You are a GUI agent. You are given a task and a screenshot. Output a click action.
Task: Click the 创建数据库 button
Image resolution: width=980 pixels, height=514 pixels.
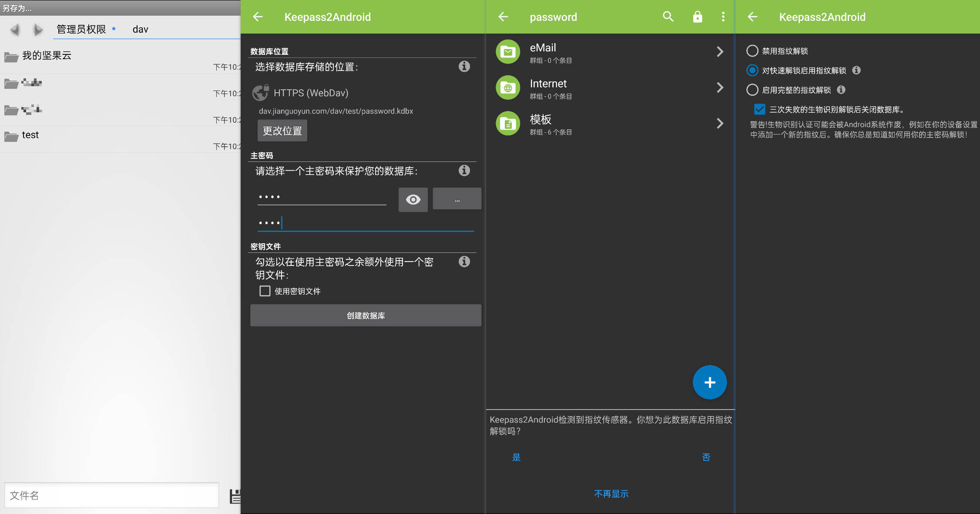pos(366,316)
